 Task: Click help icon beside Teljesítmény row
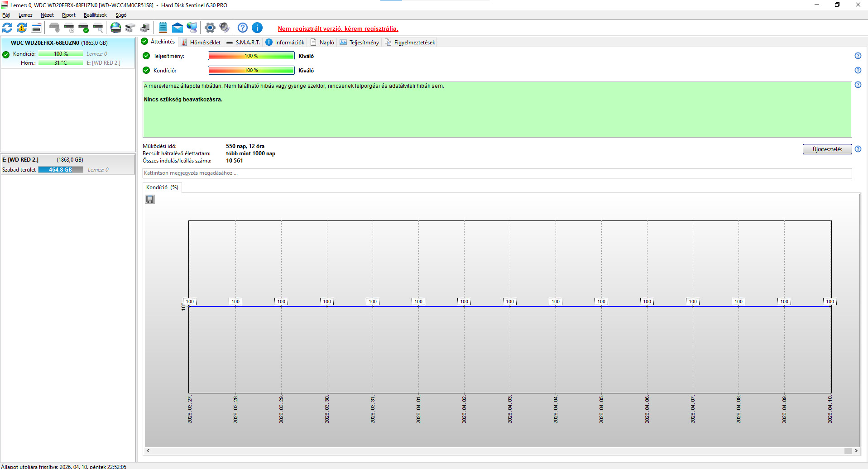tap(858, 56)
